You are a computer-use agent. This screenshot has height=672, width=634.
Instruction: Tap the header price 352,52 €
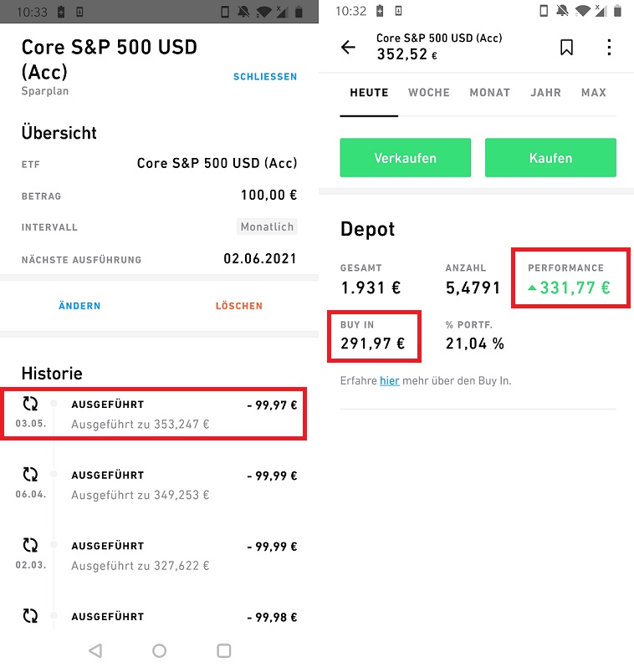click(406, 54)
